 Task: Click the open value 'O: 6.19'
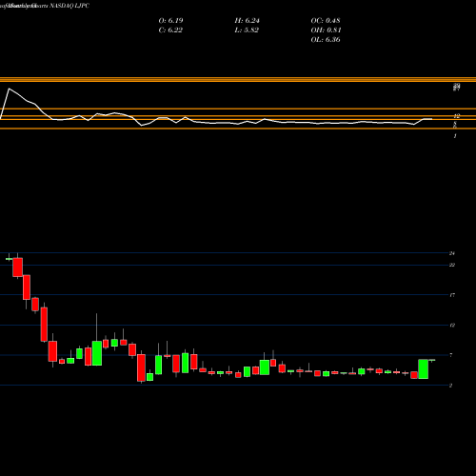pyautogui.click(x=170, y=21)
